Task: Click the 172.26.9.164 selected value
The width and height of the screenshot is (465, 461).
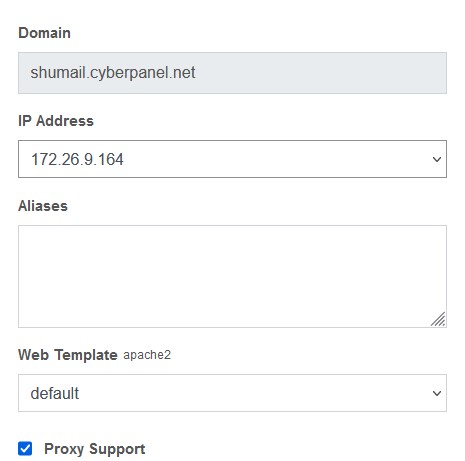Action: click(x=77, y=159)
